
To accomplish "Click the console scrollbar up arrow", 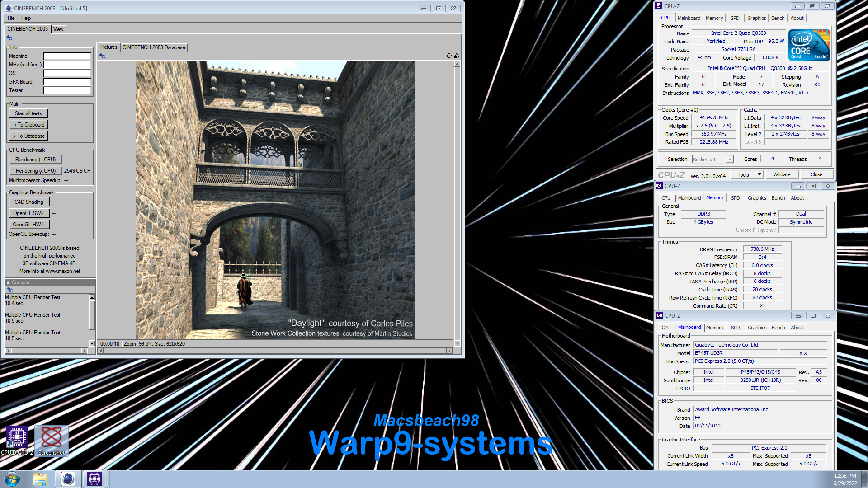I will (92, 298).
